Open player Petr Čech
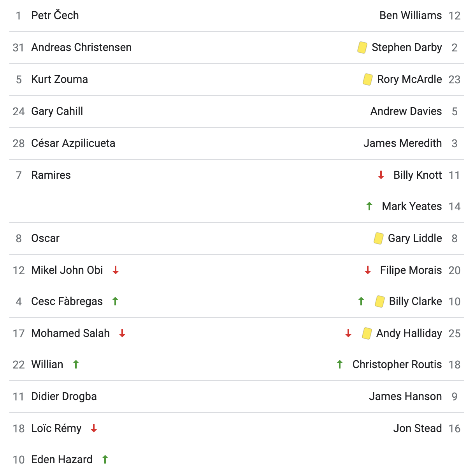 55,15
